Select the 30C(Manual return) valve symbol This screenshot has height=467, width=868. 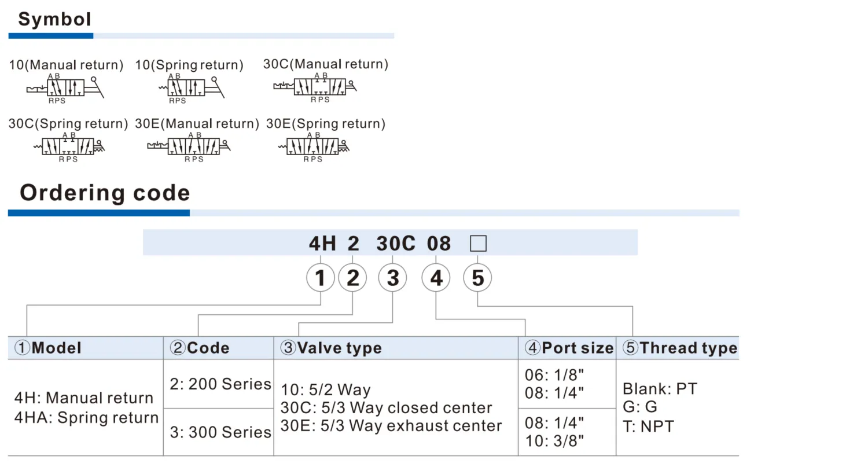[x=315, y=87]
